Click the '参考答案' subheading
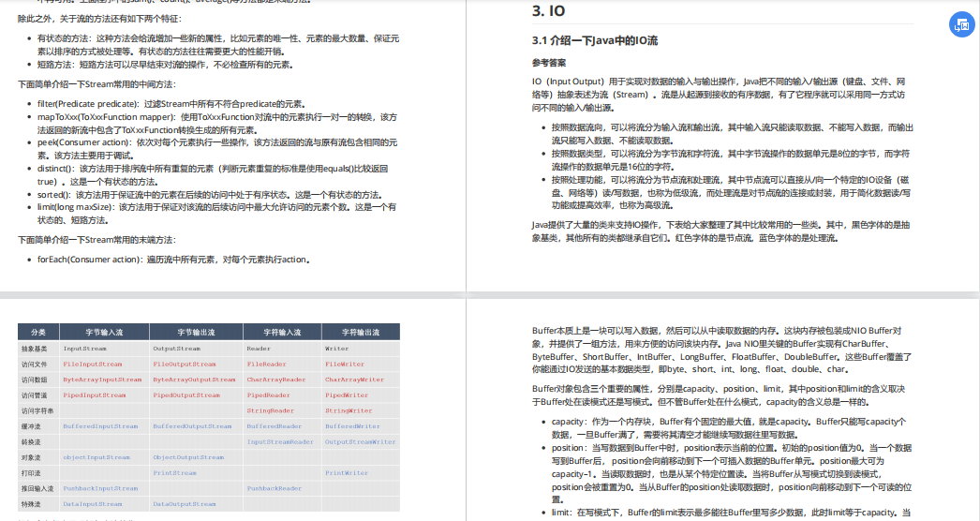This screenshot has height=521, width=980. (x=549, y=63)
